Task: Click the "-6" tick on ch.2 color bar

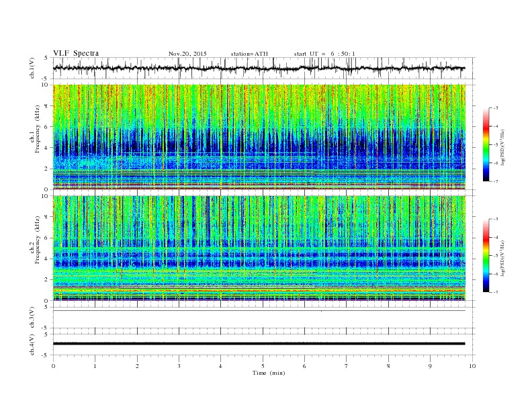Action: 496,274
